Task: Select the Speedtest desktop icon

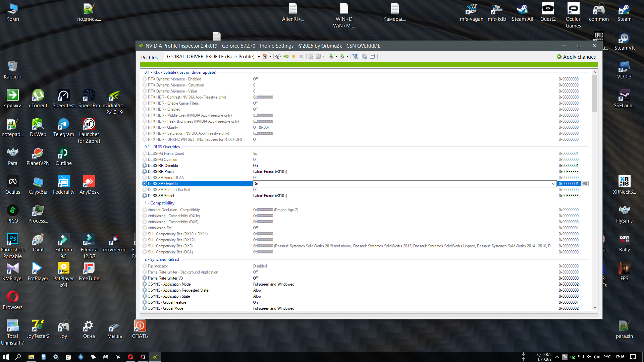Action: click(63, 99)
